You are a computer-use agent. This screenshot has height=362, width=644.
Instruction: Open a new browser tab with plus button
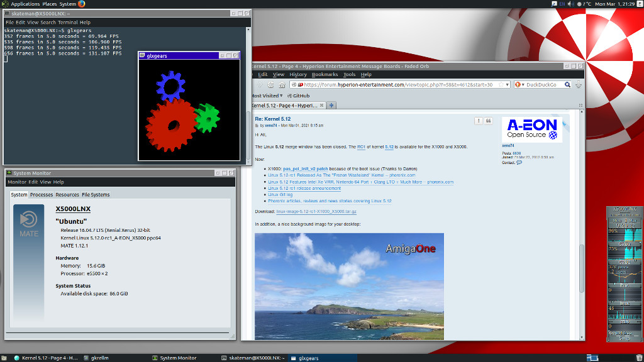pos(331,106)
